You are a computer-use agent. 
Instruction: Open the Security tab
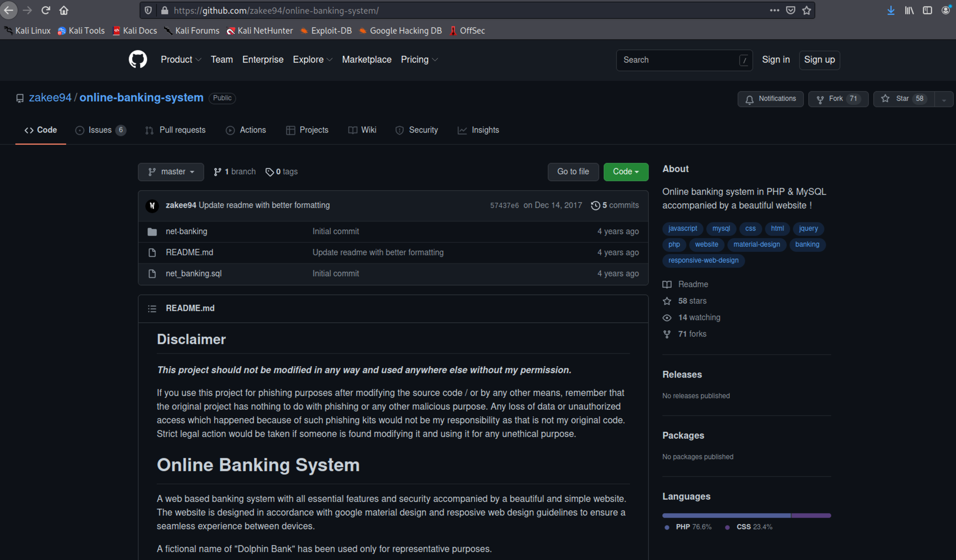point(416,130)
